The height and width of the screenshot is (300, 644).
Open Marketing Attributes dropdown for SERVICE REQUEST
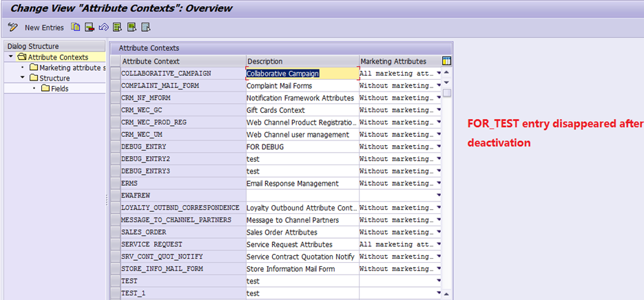pos(439,244)
